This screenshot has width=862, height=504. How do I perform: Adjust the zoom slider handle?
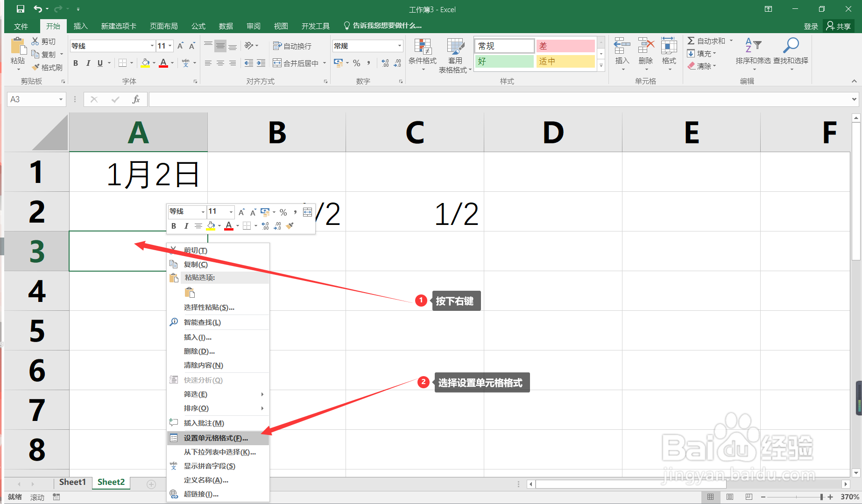(x=821, y=497)
